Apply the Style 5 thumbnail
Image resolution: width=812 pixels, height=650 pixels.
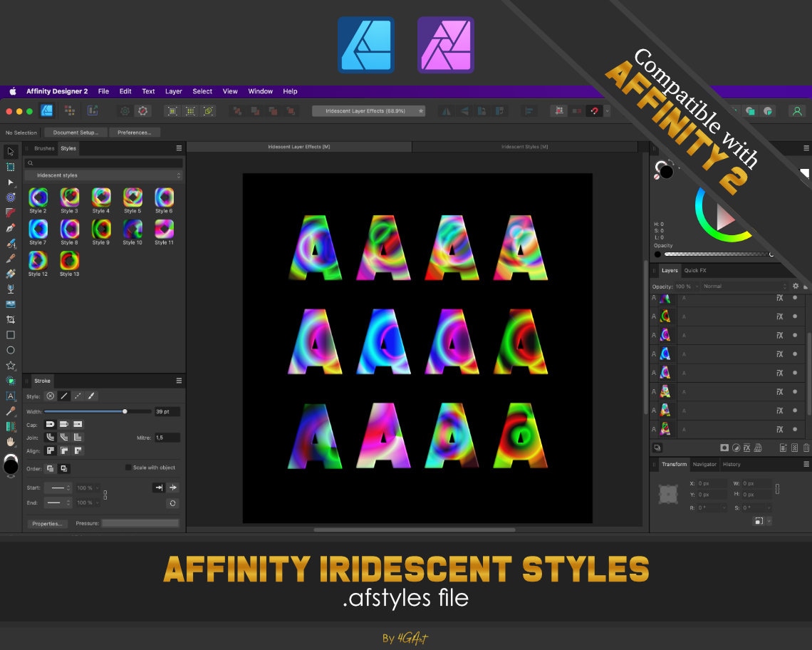[x=132, y=198]
